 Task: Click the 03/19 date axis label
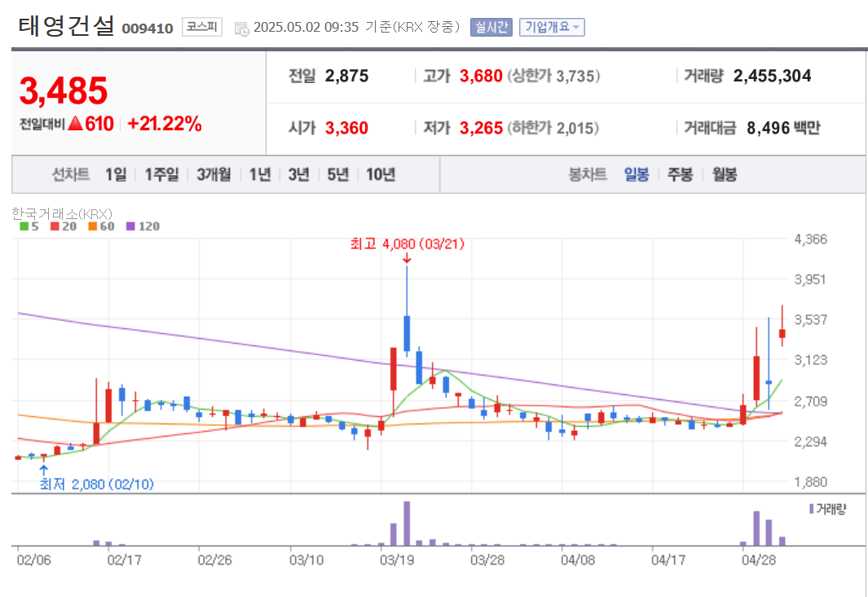point(397,560)
